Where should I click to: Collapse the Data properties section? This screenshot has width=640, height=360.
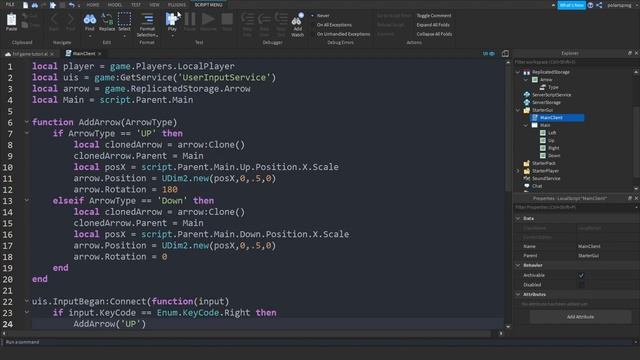(518, 218)
